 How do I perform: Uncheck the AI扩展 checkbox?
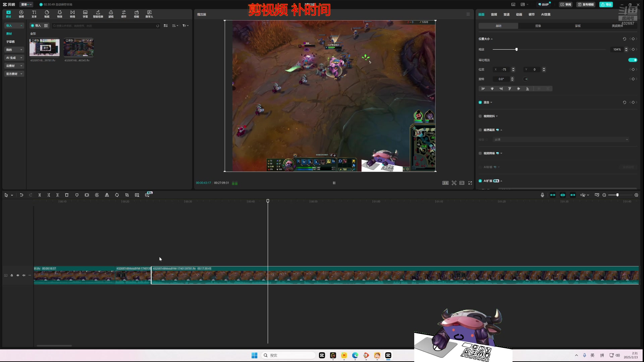[x=480, y=181]
